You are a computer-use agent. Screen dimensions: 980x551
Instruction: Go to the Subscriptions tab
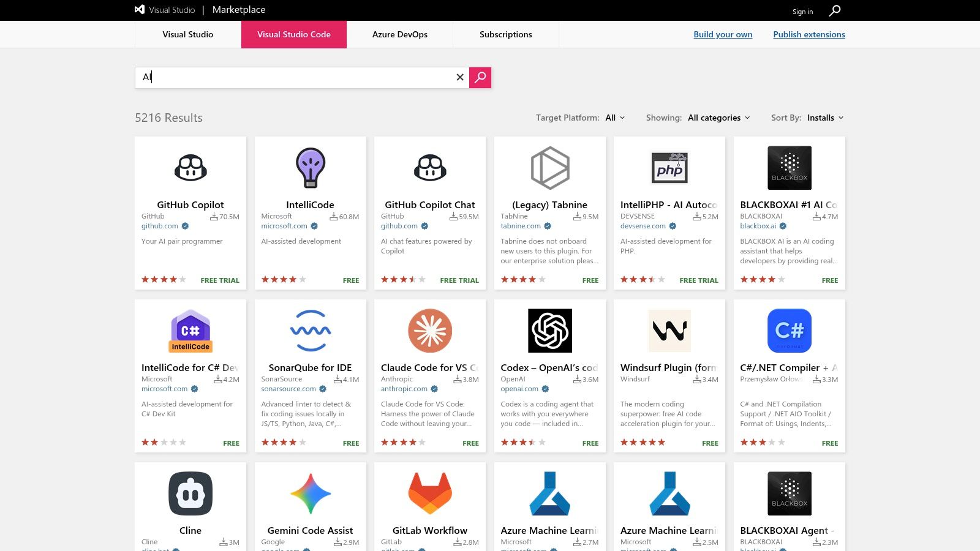coord(505,34)
